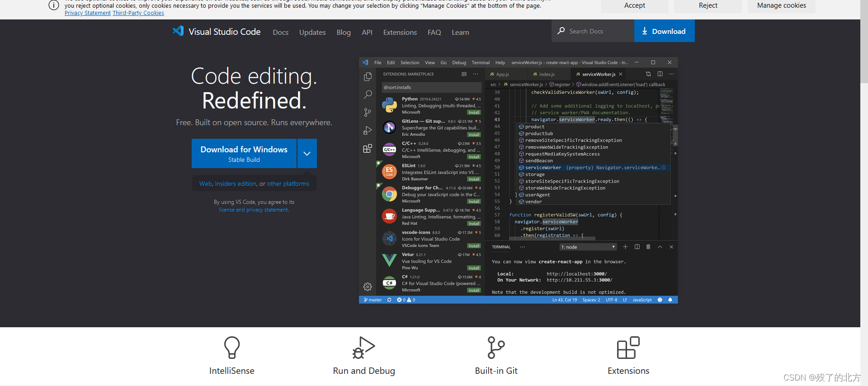Click the ESLint extension icon
868x386 pixels.
point(389,172)
